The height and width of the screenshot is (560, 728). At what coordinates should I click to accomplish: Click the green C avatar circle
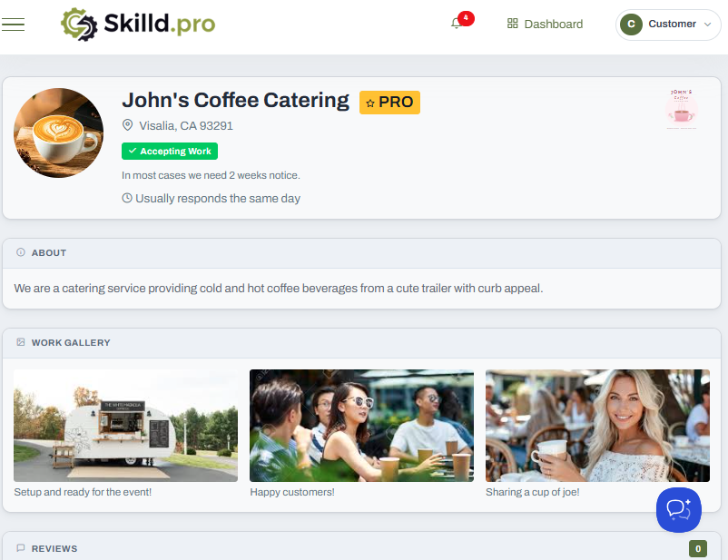click(x=631, y=25)
